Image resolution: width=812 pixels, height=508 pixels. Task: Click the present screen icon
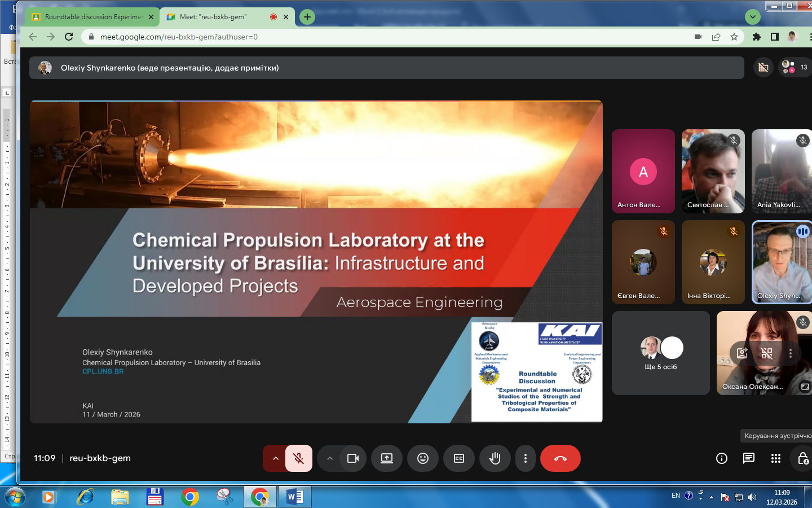pos(387,458)
